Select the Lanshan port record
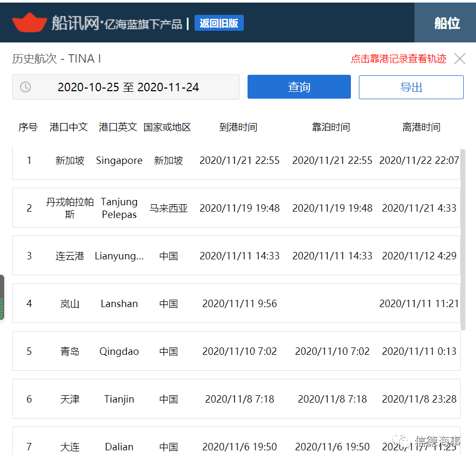Screen dimensions: 476x462 [236, 303]
